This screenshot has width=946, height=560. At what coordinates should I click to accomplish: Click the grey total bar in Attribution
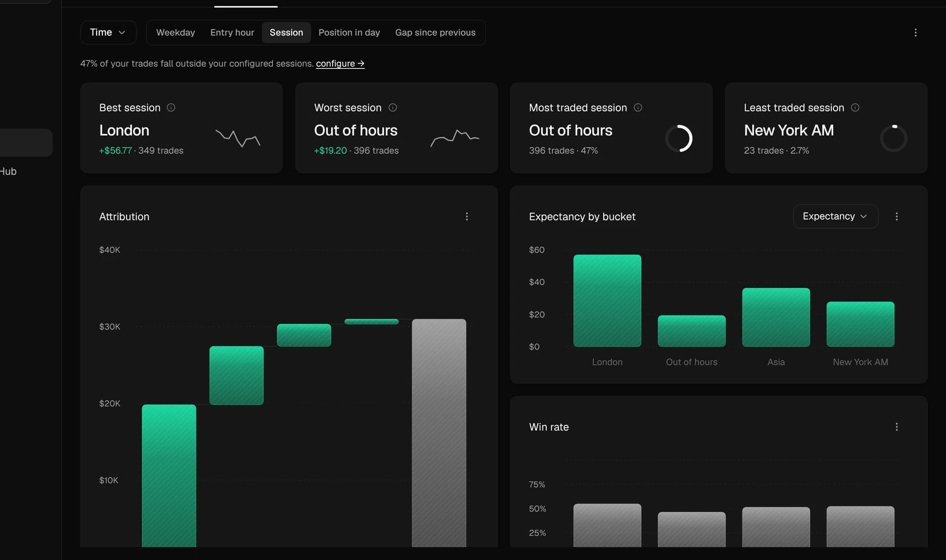pyautogui.click(x=439, y=433)
